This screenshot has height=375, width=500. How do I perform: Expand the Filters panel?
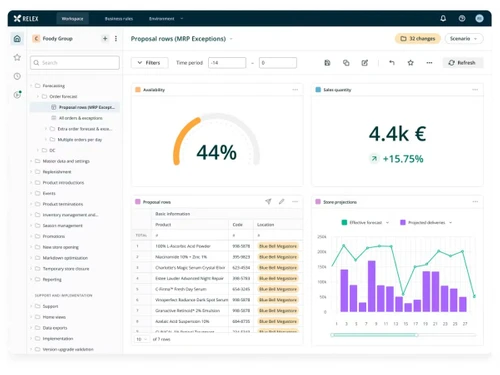pos(149,63)
